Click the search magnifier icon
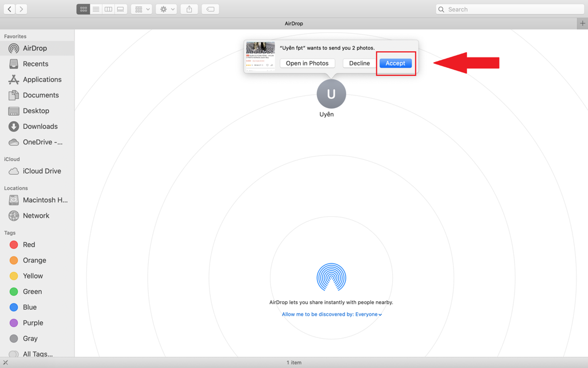The width and height of the screenshot is (588, 368). point(442,9)
